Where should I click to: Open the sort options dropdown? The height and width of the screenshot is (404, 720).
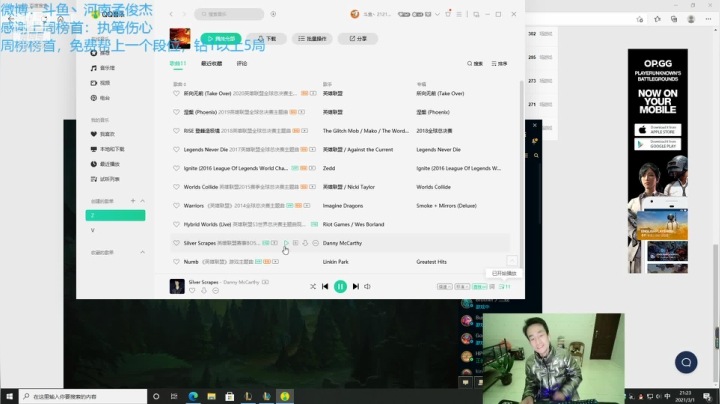point(499,64)
